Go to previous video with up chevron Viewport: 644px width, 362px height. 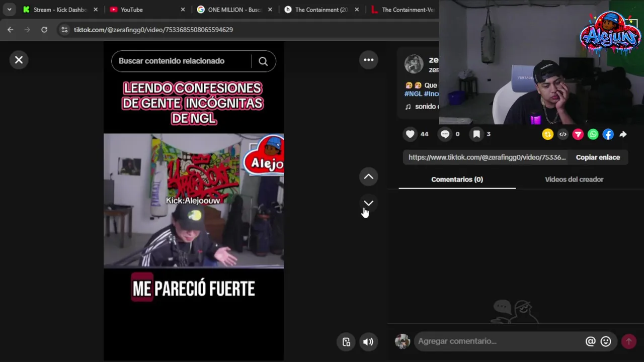(369, 176)
